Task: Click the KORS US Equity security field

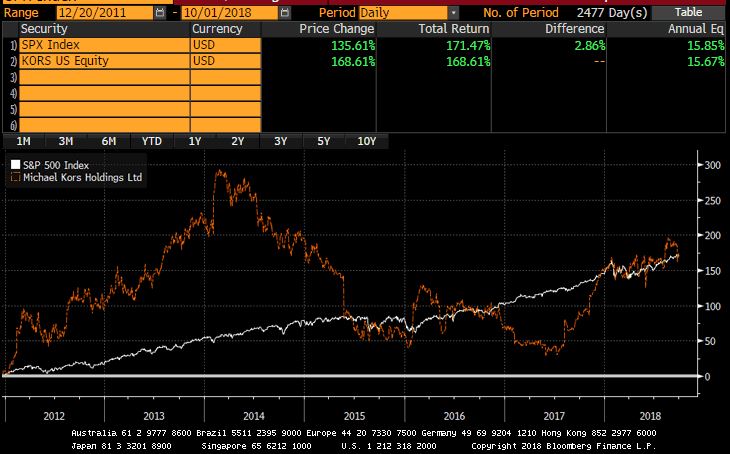Action: click(104, 61)
